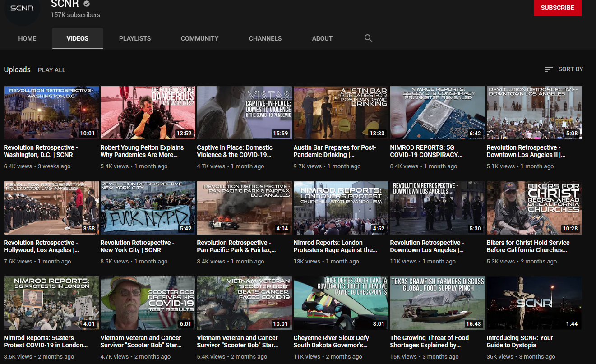Click title Revolution Retrospective - Washington, D.C.
Viewport: 596px width, 364px height.
(x=41, y=151)
